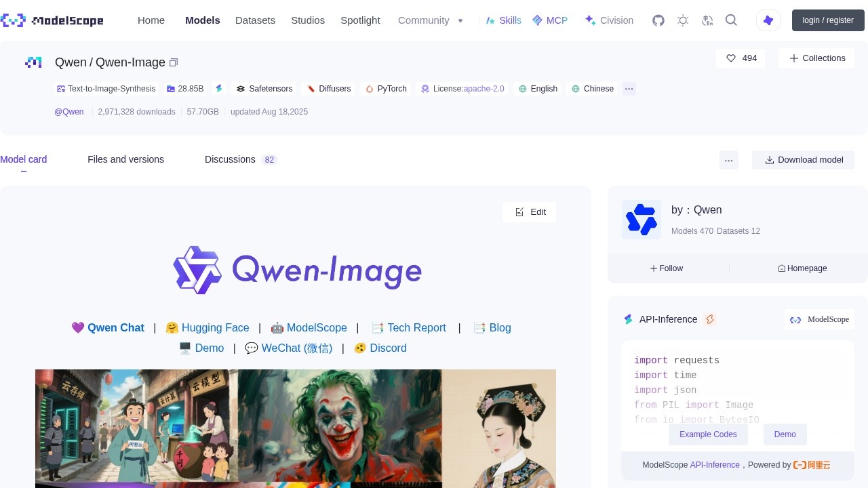
Task: Click the purple assistant icon button
Action: [768, 20]
